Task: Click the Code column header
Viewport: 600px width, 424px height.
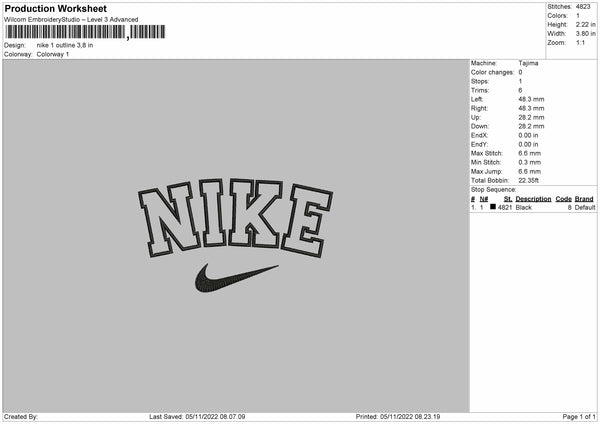Action: pos(564,199)
